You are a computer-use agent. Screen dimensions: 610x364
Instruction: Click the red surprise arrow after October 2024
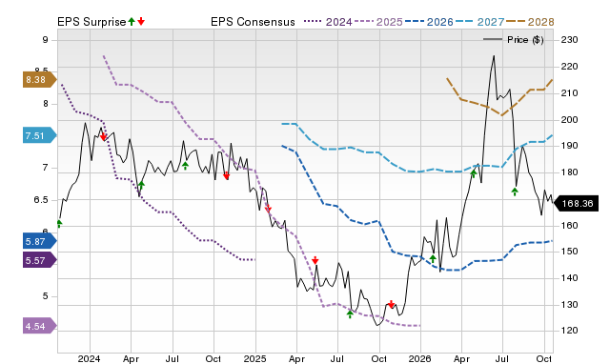227,175
